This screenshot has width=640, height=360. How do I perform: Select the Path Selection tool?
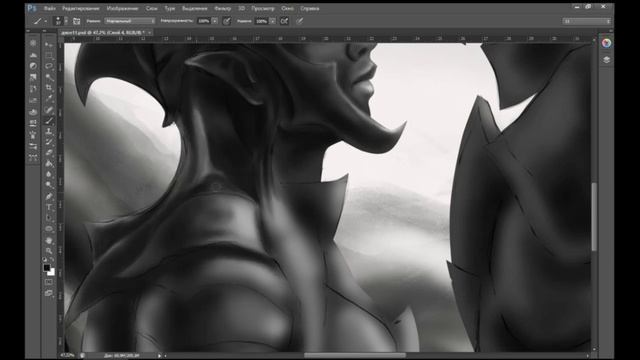coord(49,218)
